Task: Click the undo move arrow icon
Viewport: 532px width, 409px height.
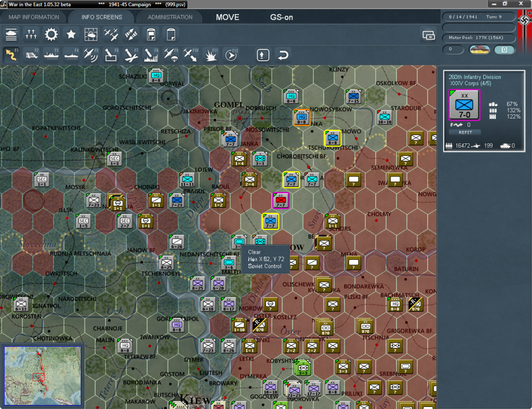Action: click(283, 55)
